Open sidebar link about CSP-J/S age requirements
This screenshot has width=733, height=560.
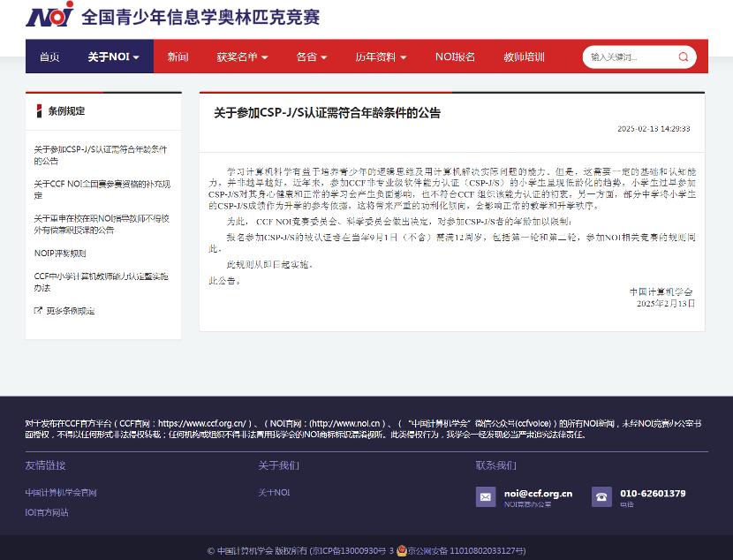coord(101,155)
